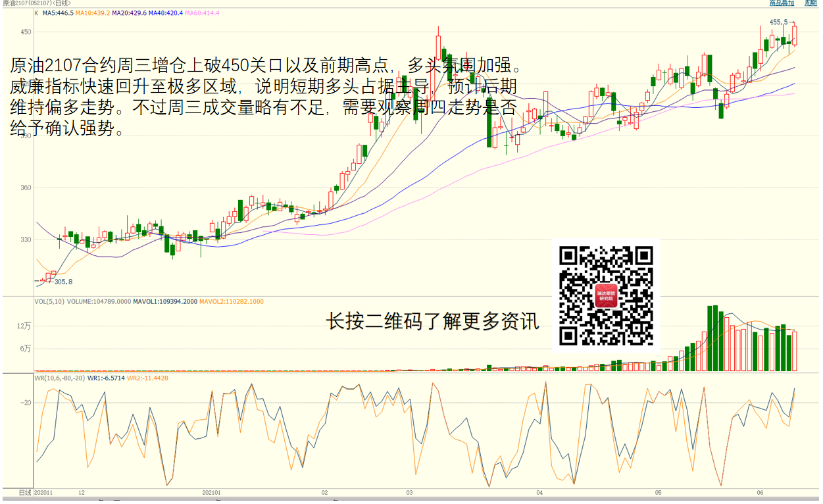Click the 202101 timeline date marker
This screenshot has height=504, width=823.
(211, 492)
